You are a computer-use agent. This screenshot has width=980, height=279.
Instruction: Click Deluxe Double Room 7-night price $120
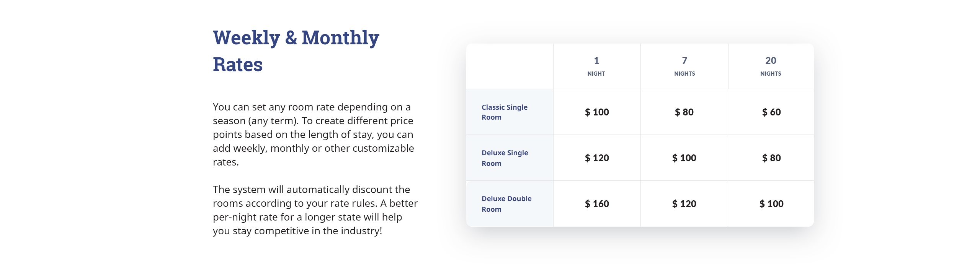click(684, 204)
